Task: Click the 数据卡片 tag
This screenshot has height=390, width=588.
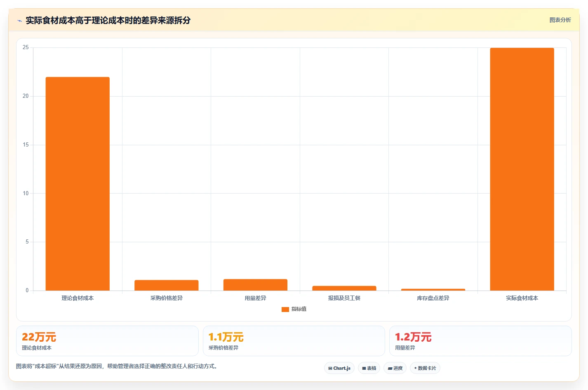Action: pos(425,368)
